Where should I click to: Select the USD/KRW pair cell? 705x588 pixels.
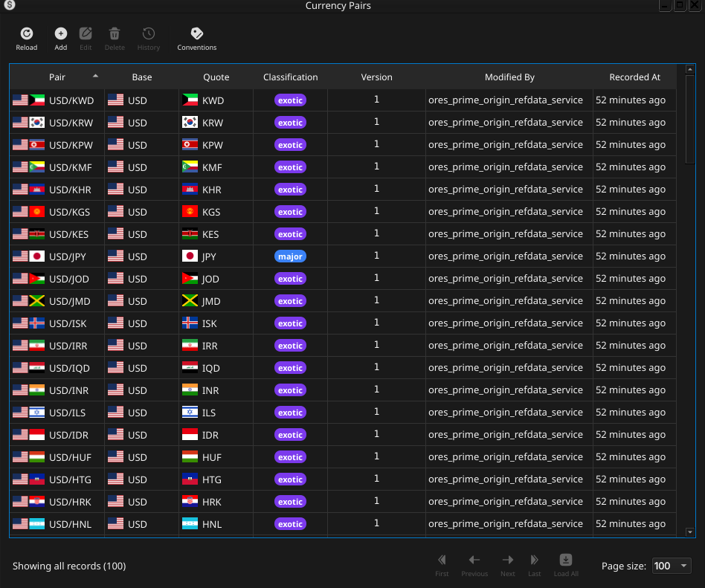[x=57, y=122]
